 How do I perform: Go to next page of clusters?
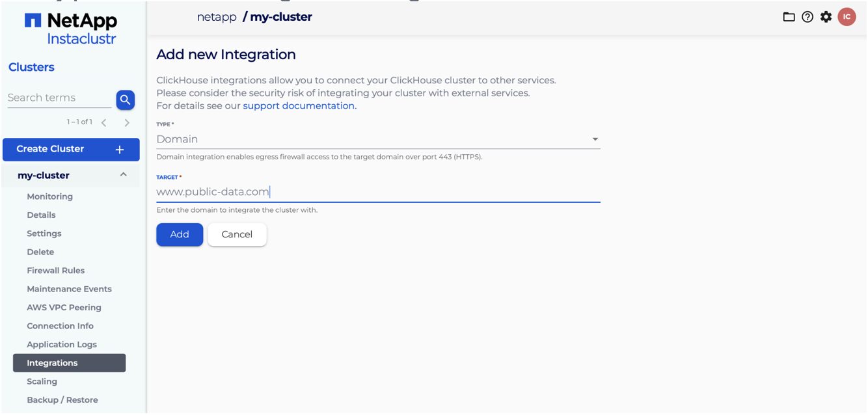click(x=127, y=122)
